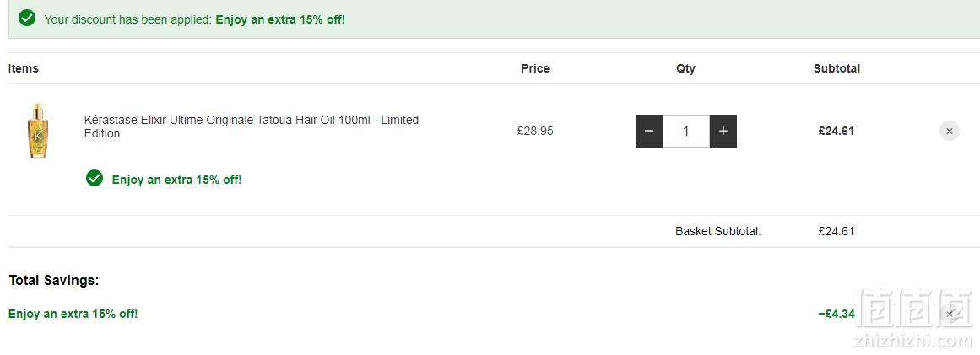Click the quantity input field showing 1

pyautogui.click(x=686, y=131)
